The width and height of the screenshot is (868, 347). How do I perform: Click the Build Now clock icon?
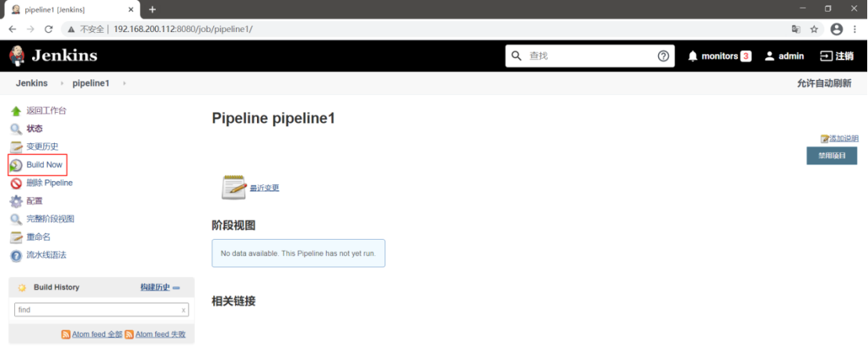(x=16, y=165)
